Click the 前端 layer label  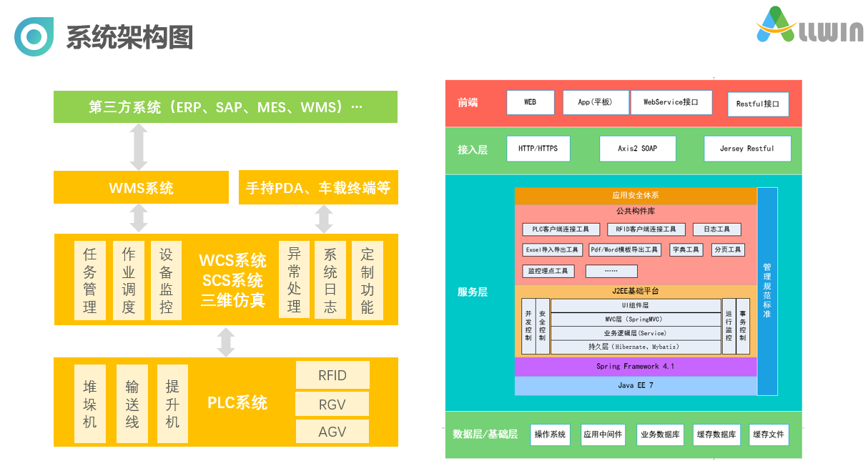click(468, 103)
